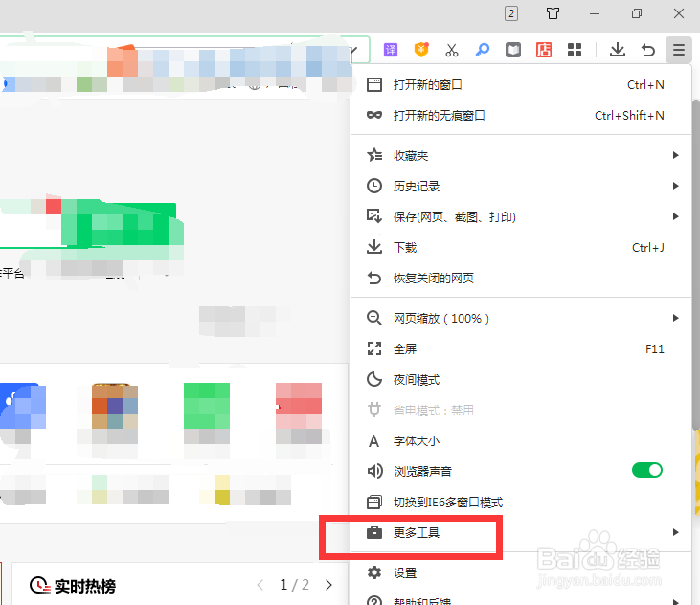Viewport: 700px width, 605px height.
Task: Select 全屏 menu item
Action: [521, 348]
